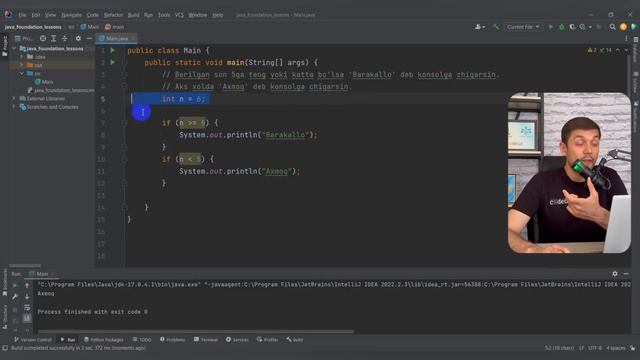
Task: Open the Project view dropdown
Action: (24, 38)
